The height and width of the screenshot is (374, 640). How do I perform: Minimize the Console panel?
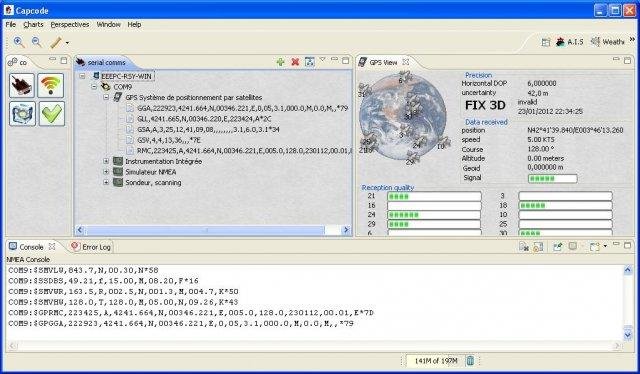coord(616,244)
